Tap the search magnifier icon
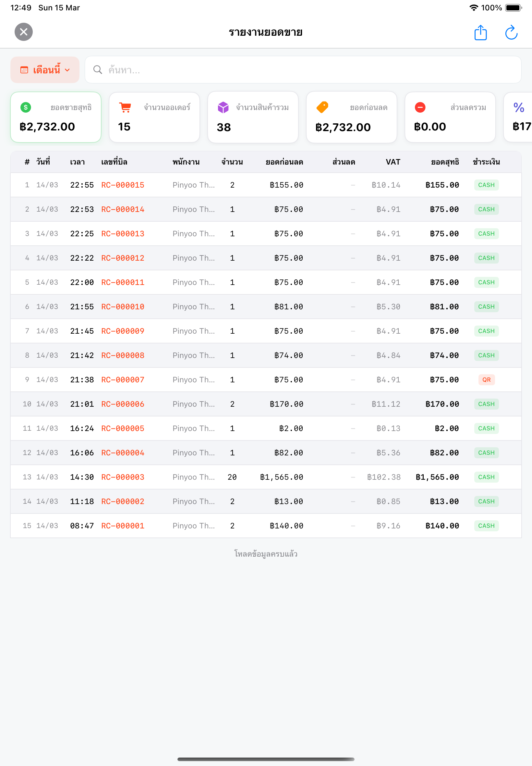 click(x=98, y=70)
